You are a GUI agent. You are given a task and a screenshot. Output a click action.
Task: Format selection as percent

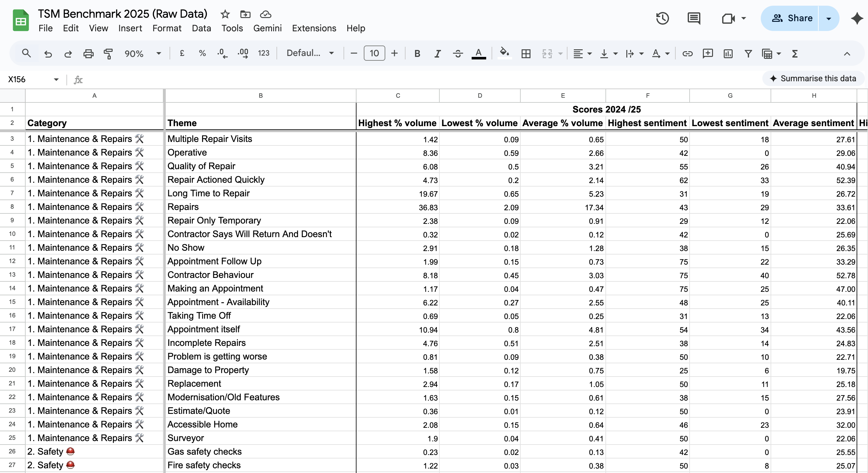pos(202,53)
